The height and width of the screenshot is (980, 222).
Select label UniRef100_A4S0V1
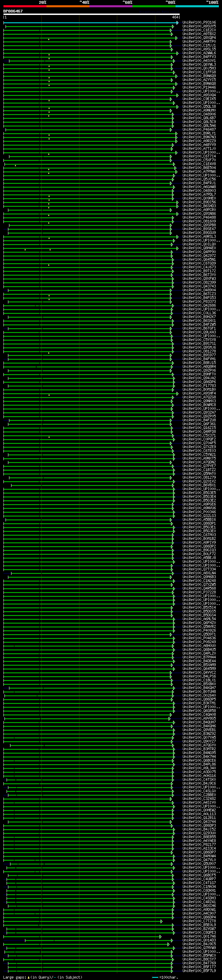click(x=199, y=61)
